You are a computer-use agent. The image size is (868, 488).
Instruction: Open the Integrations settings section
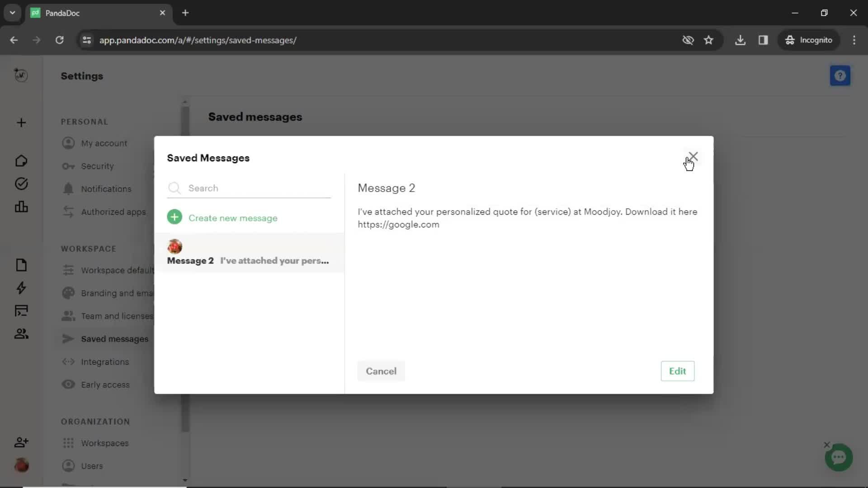pos(105,361)
